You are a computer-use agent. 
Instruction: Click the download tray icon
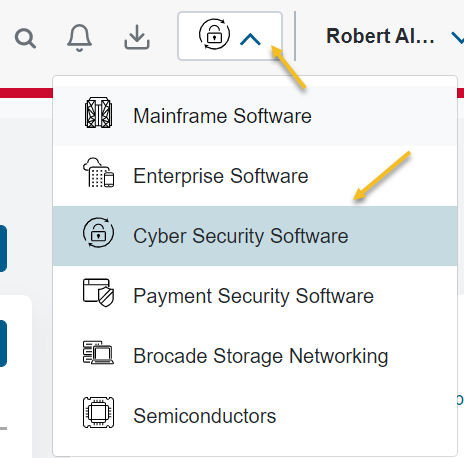(137, 37)
